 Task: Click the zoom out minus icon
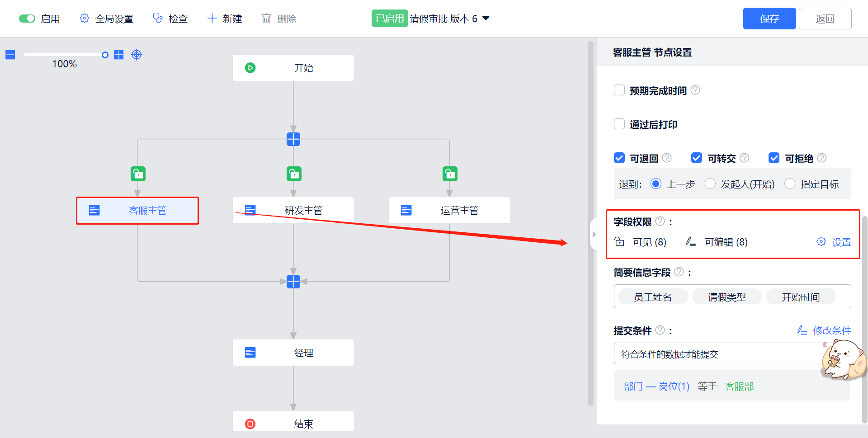tap(10, 55)
